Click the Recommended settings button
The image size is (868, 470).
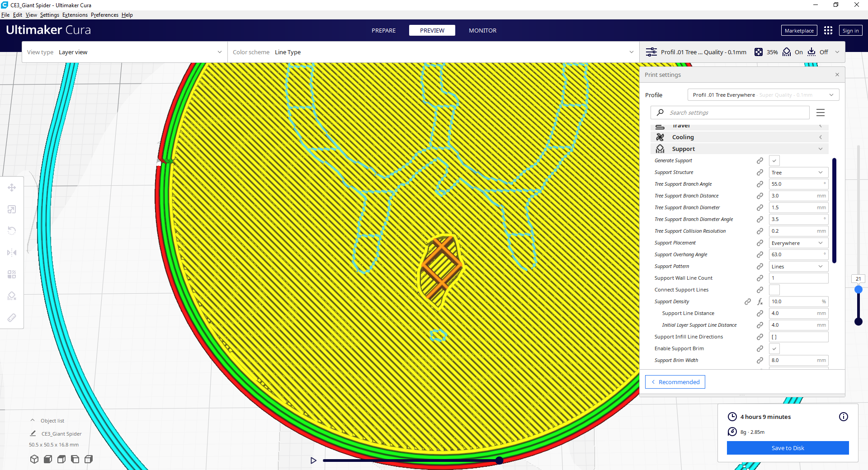pos(675,382)
